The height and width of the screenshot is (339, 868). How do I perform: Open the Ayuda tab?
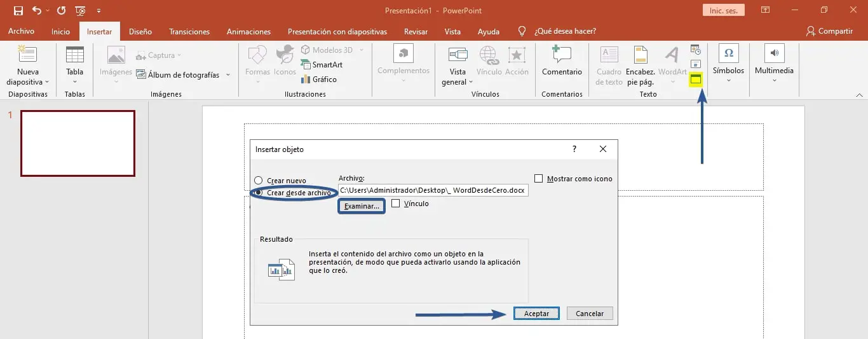(x=489, y=31)
